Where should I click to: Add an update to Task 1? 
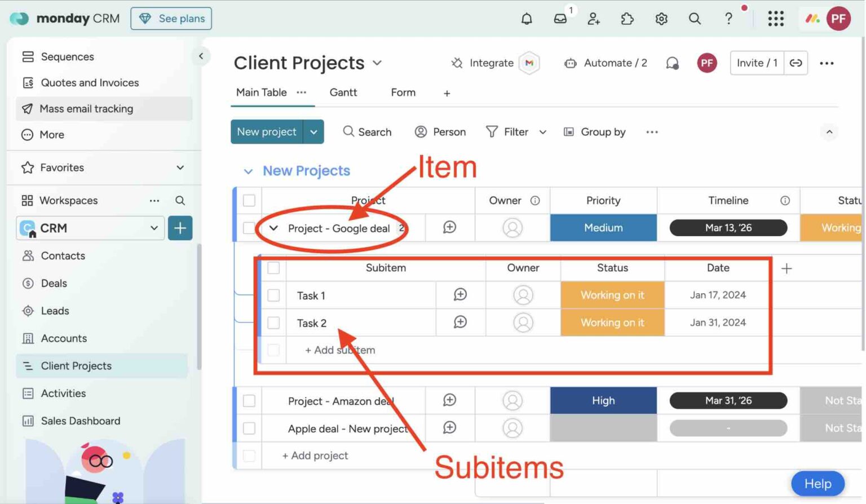pyautogui.click(x=460, y=295)
